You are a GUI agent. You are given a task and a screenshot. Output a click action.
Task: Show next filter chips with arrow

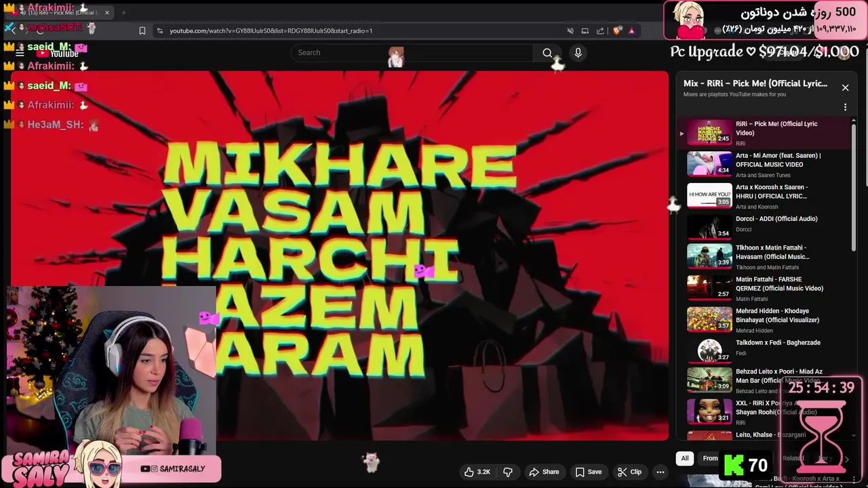[x=846, y=458]
